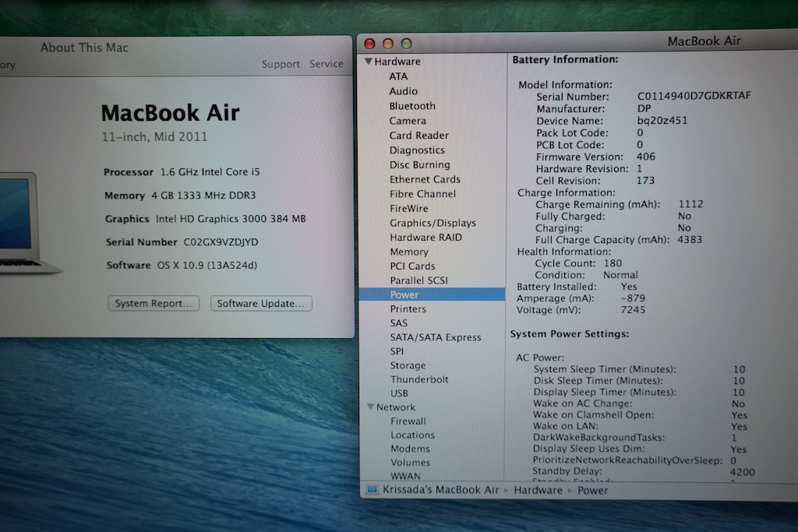Select Thunderbolt in the sidebar
This screenshot has height=532, width=798.
[x=419, y=379]
